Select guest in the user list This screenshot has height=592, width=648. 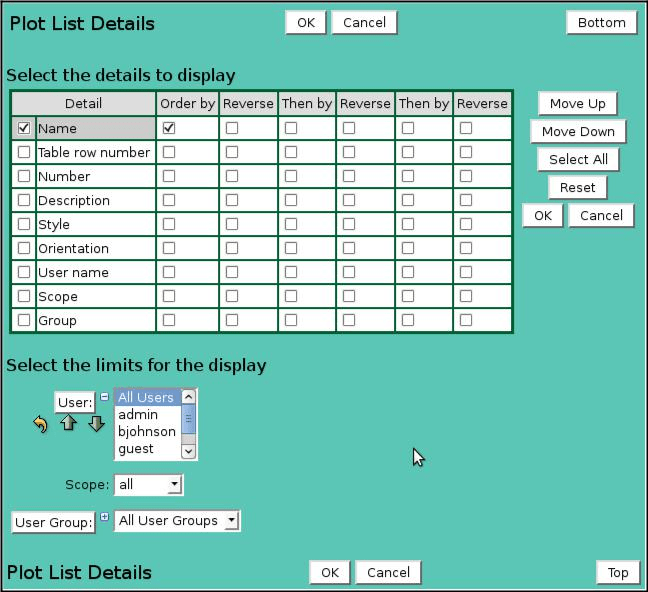136,449
